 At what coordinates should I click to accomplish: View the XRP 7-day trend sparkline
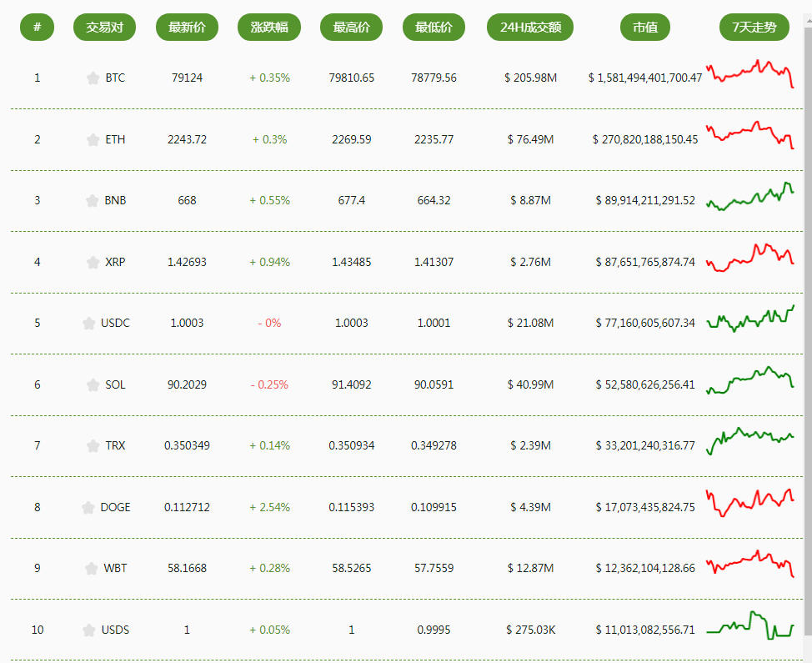(750, 258)
